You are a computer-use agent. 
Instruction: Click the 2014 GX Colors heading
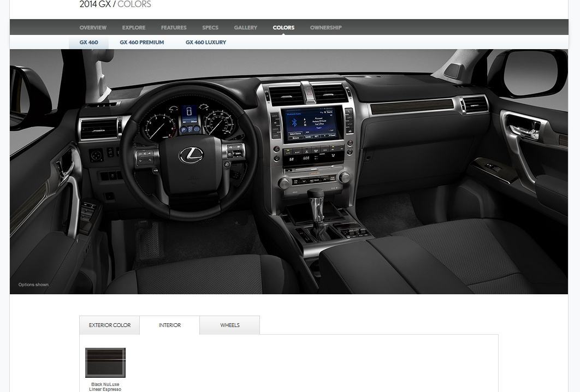click(x=115, y=4)
